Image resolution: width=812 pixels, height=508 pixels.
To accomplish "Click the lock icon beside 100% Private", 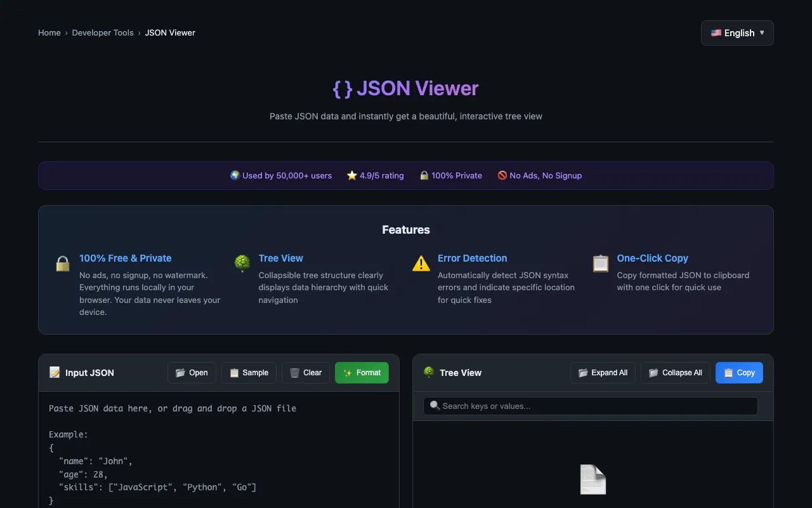I will (424, 175).
